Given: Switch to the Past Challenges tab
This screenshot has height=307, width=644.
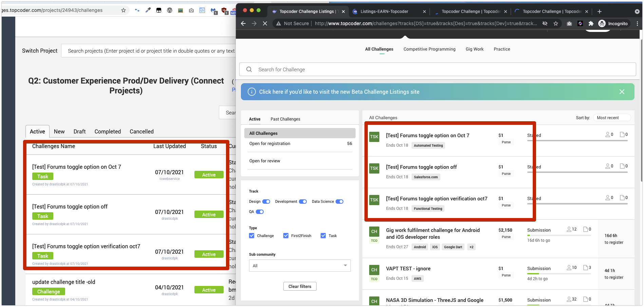Looking at the screenshot, I should click(x=285, y=119).
